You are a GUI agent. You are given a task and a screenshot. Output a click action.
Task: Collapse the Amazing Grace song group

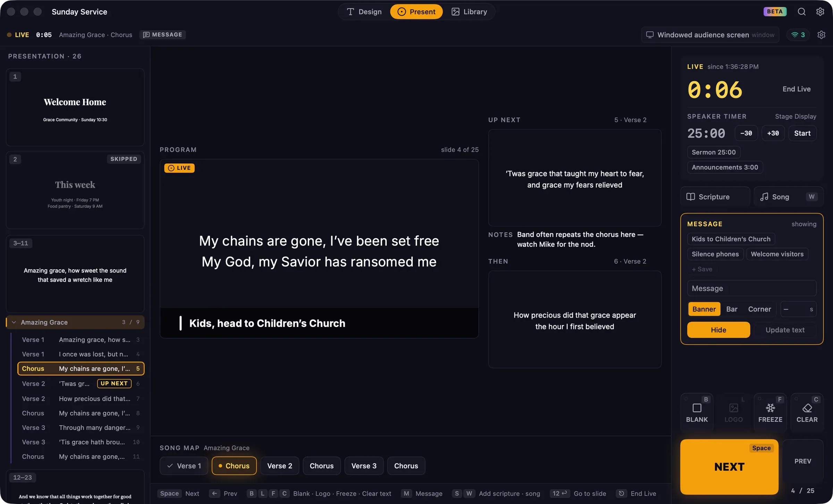coord(14,322)
